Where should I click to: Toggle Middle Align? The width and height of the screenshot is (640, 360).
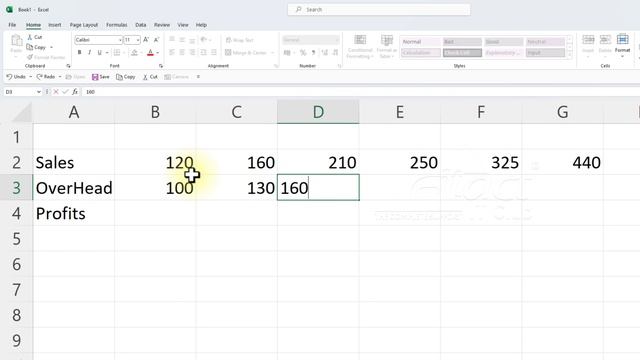182,40
